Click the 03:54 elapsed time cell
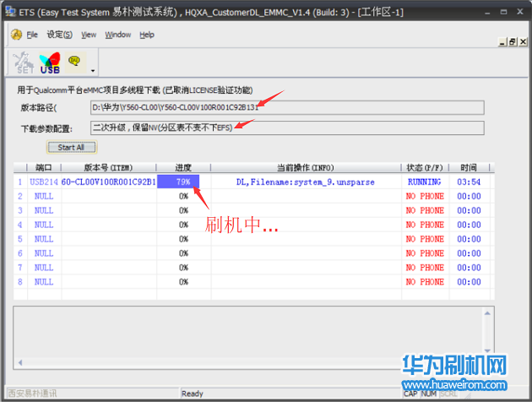This screenshot has width=532, height=402. coord(469,182)
